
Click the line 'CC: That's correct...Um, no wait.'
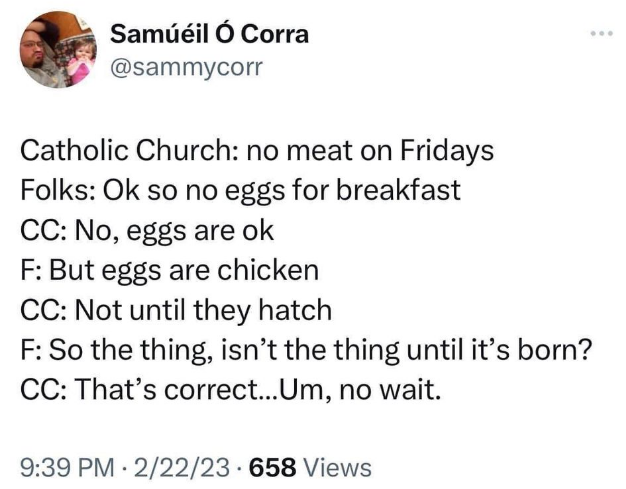click(x=229, y=388)
